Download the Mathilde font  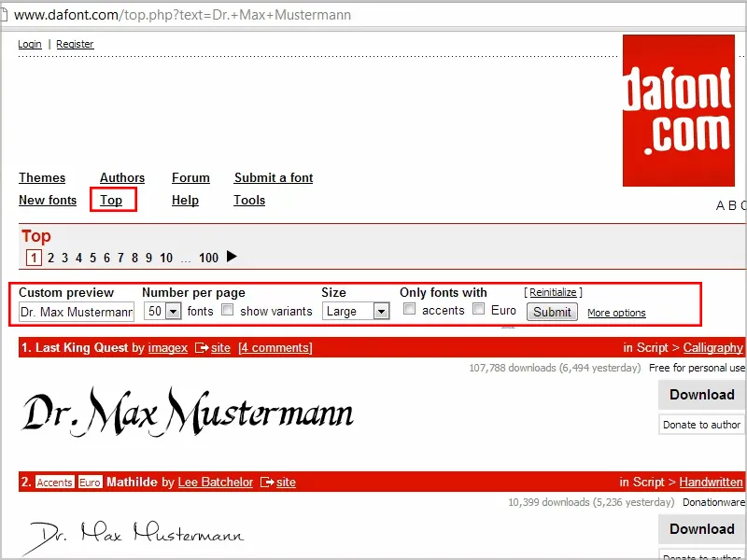702,529
